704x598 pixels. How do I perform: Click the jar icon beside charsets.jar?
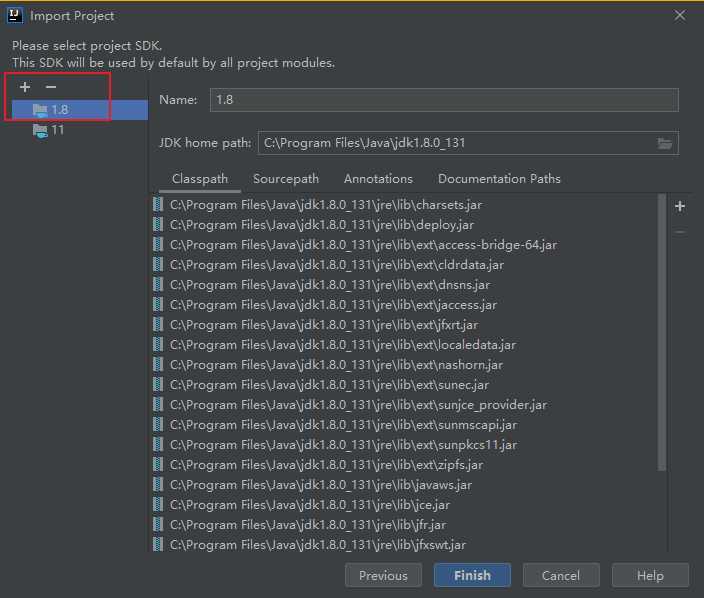[x=158, y=205]
